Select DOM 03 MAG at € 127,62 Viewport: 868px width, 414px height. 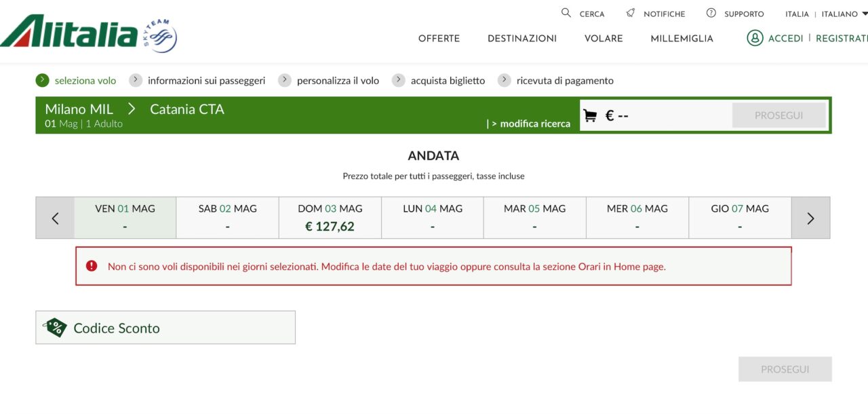[330, 218]
